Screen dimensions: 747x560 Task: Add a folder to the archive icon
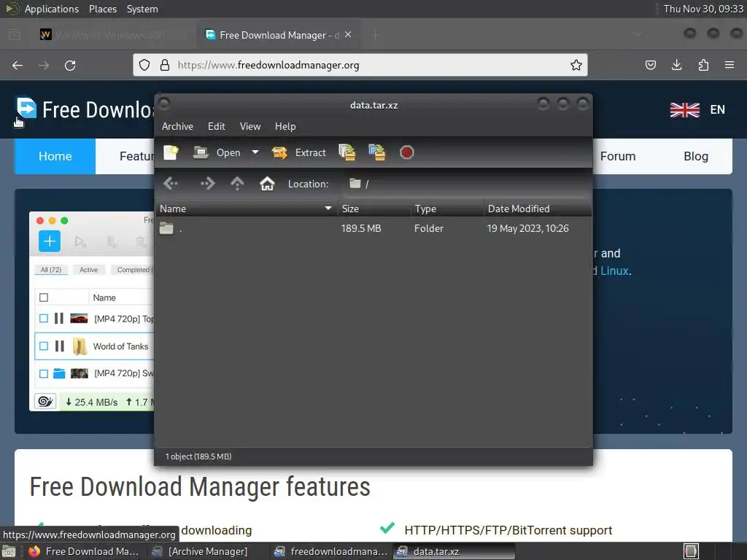point(377,152)
